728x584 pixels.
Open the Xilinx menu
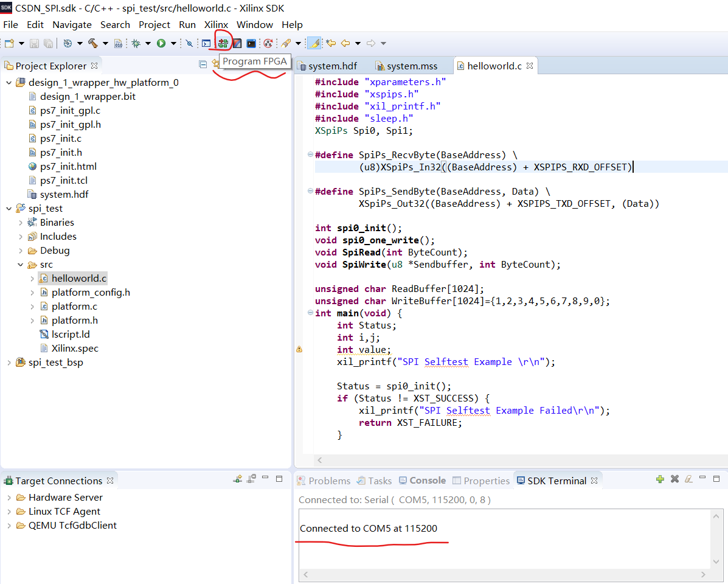tap(217, 25)
